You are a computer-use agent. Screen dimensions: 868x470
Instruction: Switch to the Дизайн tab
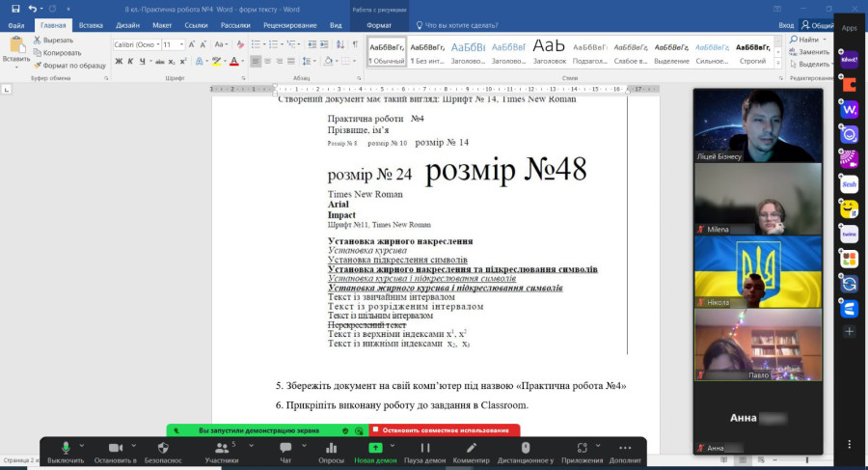pos(127,25)
